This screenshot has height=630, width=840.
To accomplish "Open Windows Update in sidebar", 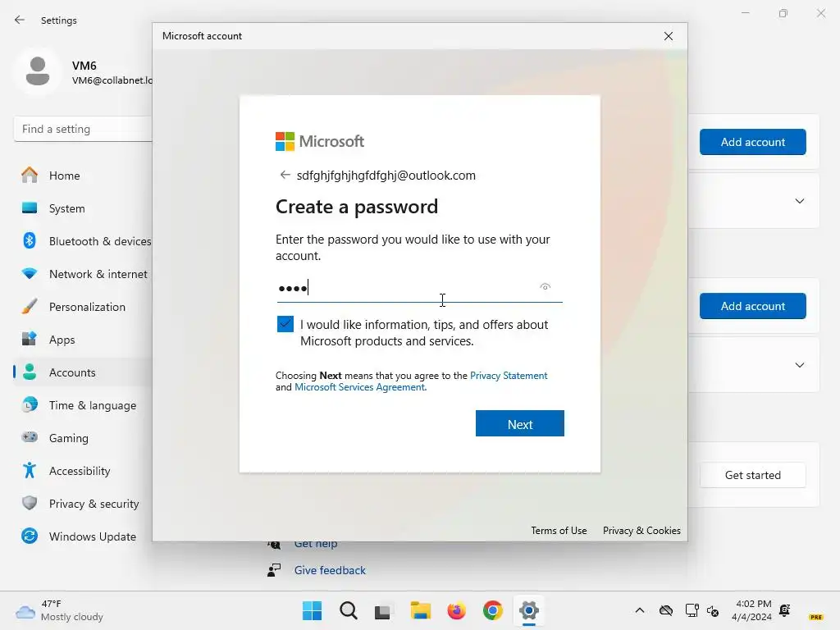I will tap(83, 536).
